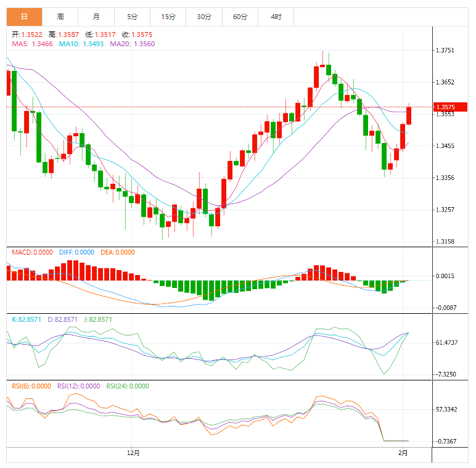Click the 1.3751 price axis label
Image resolution: width=476 pixels, height=468 pixels.
tap(445, 51)
